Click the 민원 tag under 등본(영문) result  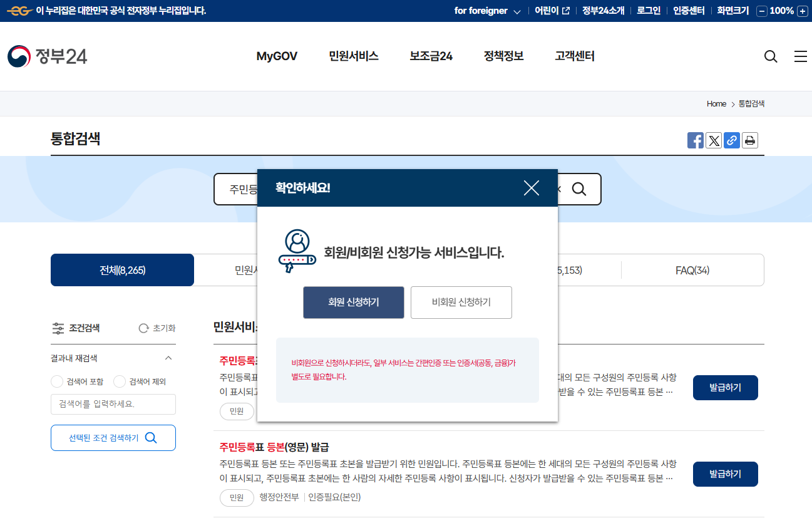click(237, 497)
